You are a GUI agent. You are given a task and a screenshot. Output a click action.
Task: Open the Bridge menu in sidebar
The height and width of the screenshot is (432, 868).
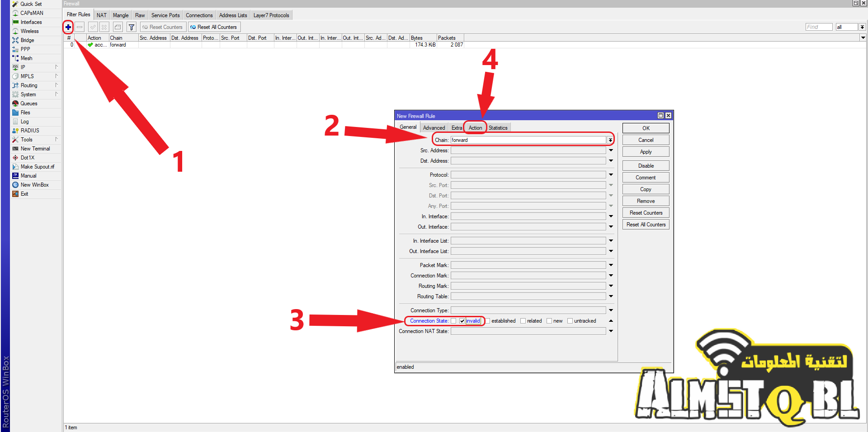click(x=27, y=40)
